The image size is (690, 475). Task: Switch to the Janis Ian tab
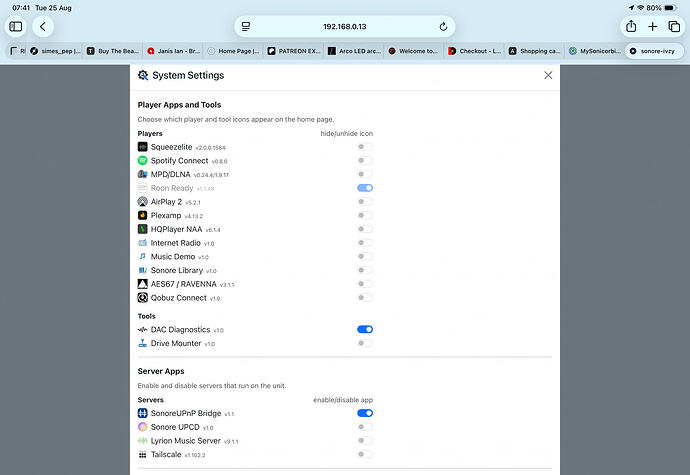(173, 51)
